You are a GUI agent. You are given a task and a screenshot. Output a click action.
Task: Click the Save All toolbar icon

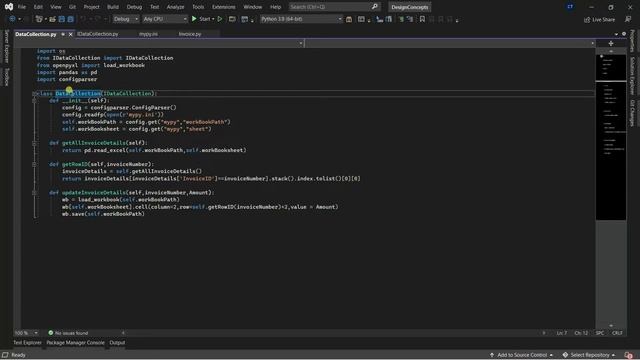pyautogui.click(x=71, y=19)
